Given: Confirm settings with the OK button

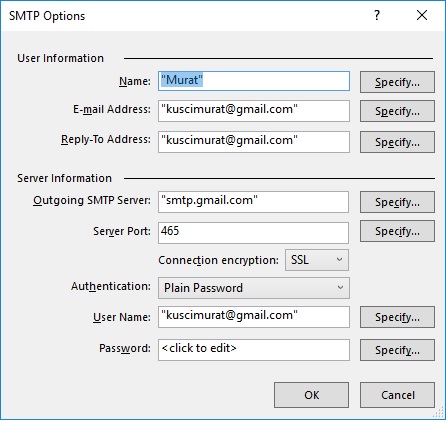Looking at the screenshot, I should 312,395.
